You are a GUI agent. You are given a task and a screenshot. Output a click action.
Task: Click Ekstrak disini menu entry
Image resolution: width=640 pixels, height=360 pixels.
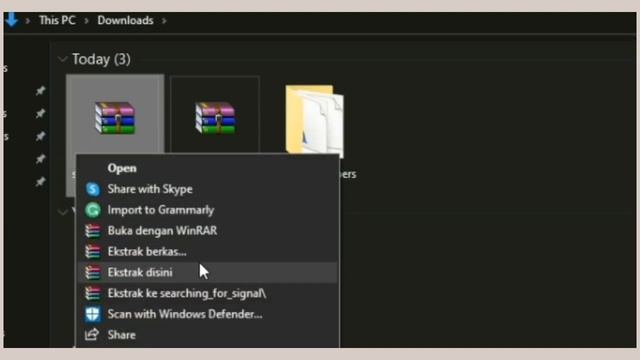tap(207, 272)
